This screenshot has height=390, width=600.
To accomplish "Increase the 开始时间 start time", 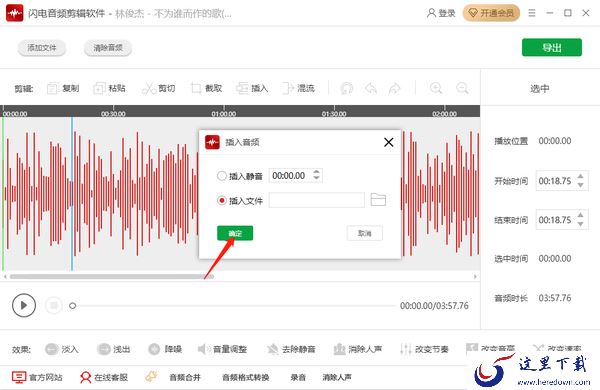I will point(580,176).
